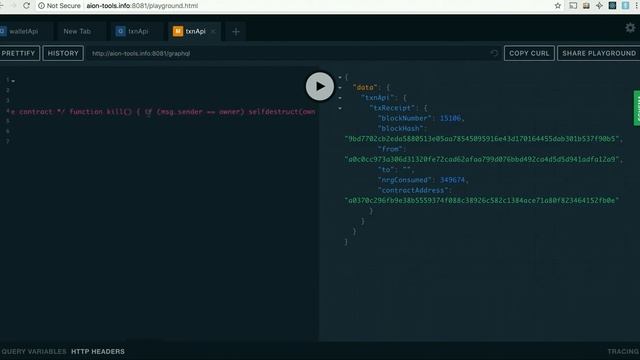Screen dimensions: 640x360
Task: Click SHARE PLAYGROUND button
Action: pos(599,53)
